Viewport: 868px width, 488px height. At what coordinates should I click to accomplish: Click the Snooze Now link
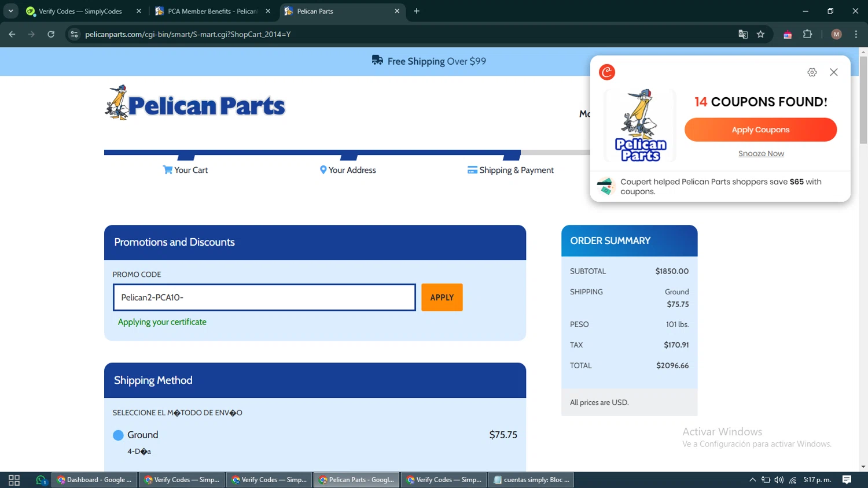[761, 153]
